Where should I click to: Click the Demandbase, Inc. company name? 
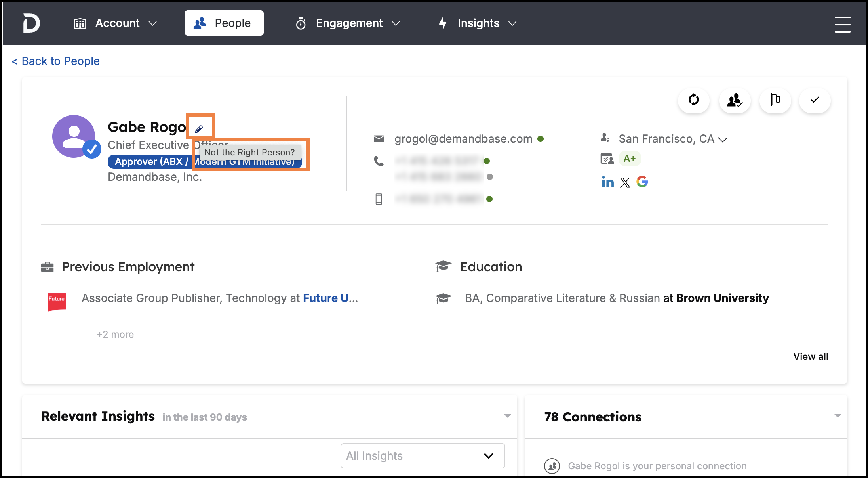[155, 177]
